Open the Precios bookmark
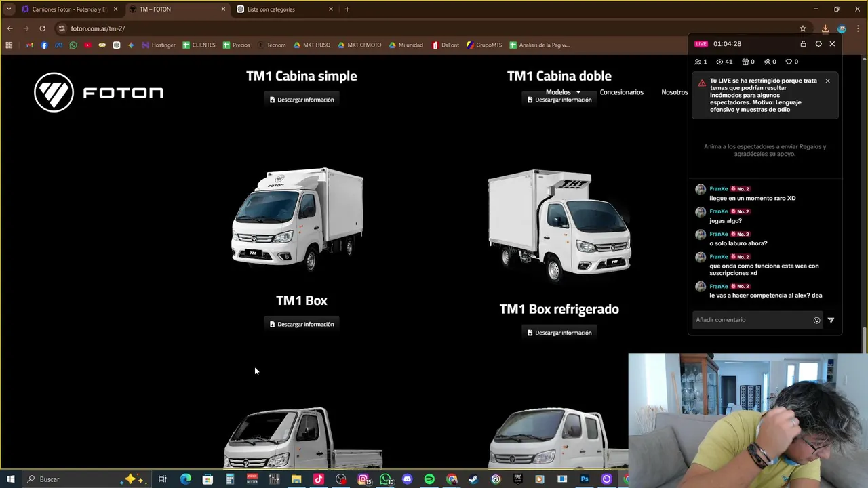This screenshot has height=488, width=868. tap(236, 45)
